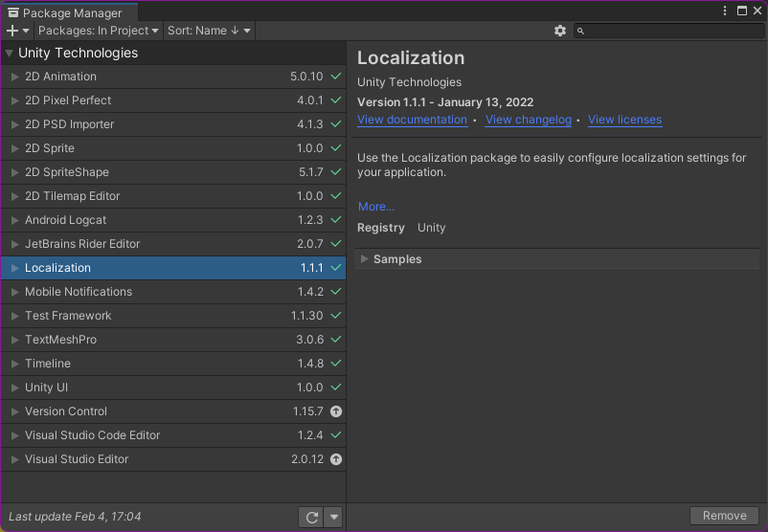Open the Sort: Name dropdown
768x532 pixels.
coord(209,31)
